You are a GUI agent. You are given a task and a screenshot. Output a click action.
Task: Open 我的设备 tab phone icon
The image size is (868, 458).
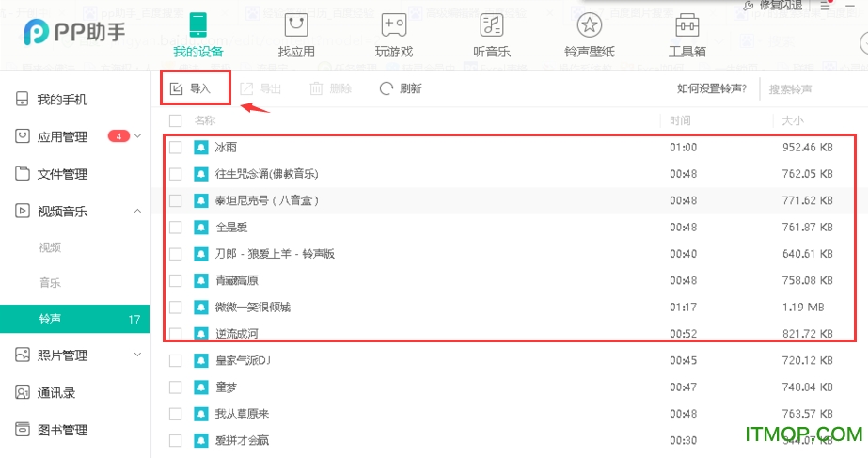(197, 25)
